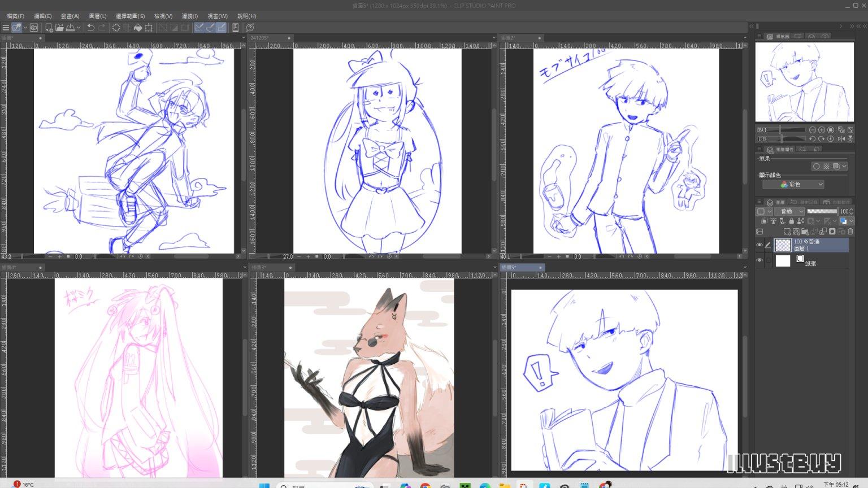This screenshot has height=488, width=868.
Task: Click the layer opacity stepper arrows
Action: [x=852, y=211]
